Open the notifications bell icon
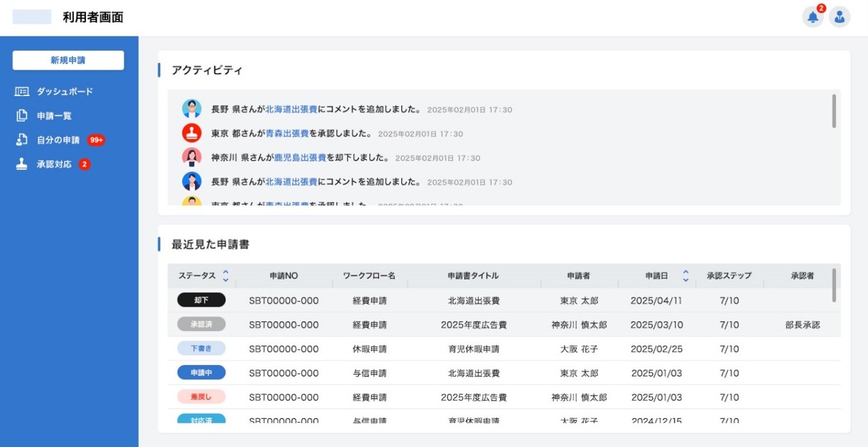Image resolution: width=868 pixels, height=447 pixels. click(x=813, y=17)
